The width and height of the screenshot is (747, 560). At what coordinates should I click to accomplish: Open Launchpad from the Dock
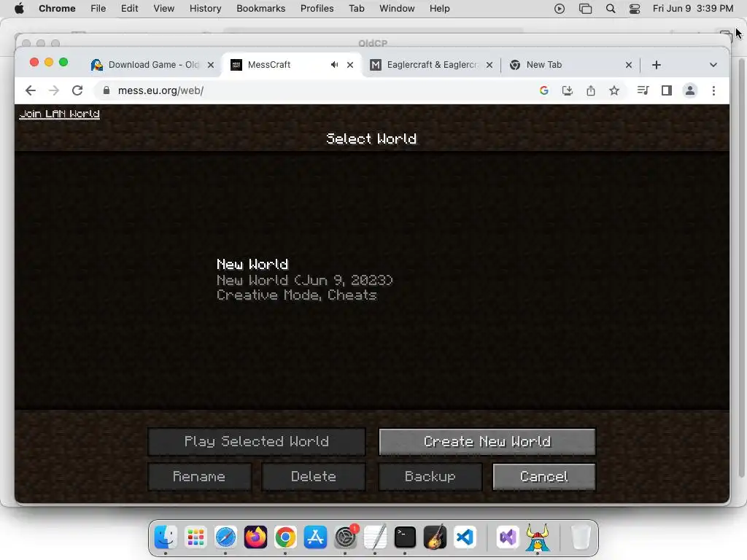pyautogui.click(x=196, y=537)
